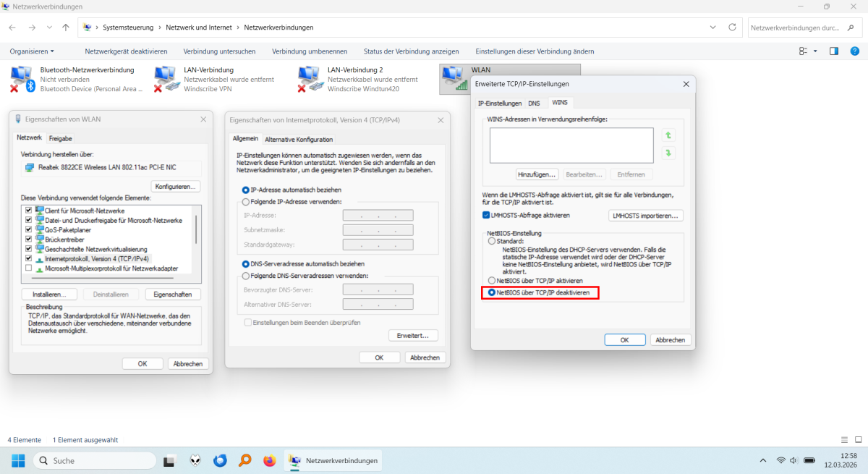Image resolution: width=868 pixels, height=474 pixels.
Task: Refresh the Netzwerkverbindungen view
Action: (733, 27)
